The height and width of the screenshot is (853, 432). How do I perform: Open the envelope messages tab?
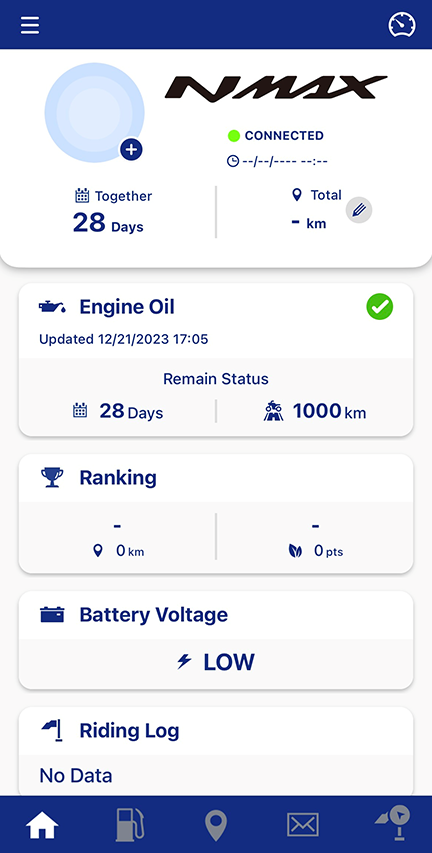[303, 825]
